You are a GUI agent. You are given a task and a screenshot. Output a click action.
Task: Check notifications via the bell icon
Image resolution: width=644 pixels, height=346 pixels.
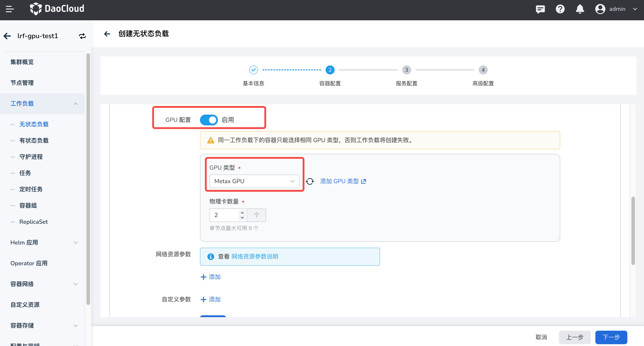(x=580, y=9)
